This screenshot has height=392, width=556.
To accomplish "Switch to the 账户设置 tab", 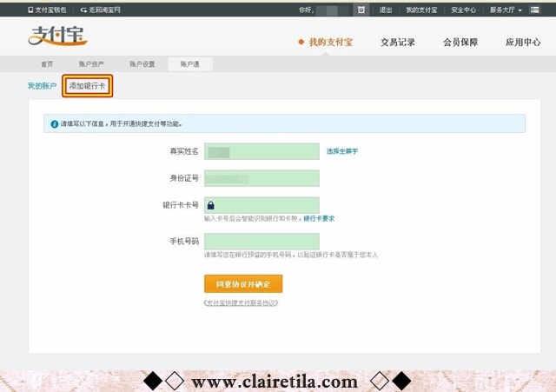I will [142, 64].
